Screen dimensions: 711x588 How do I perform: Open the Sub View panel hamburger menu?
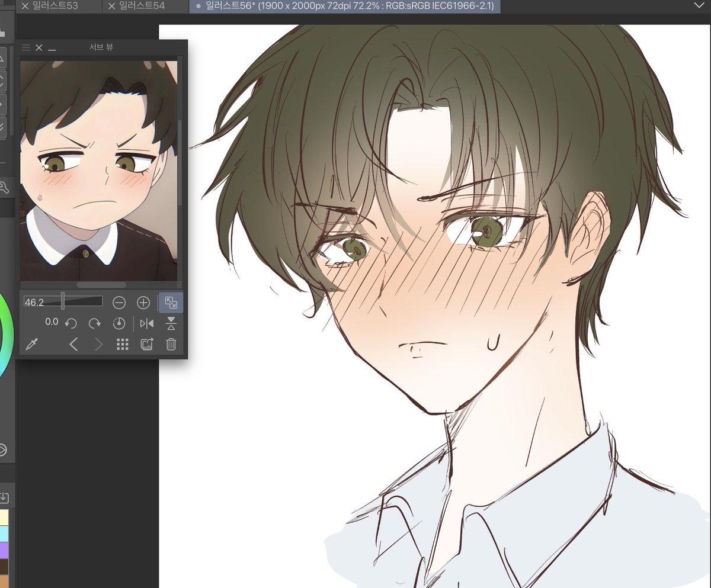(x=26, y=48)
